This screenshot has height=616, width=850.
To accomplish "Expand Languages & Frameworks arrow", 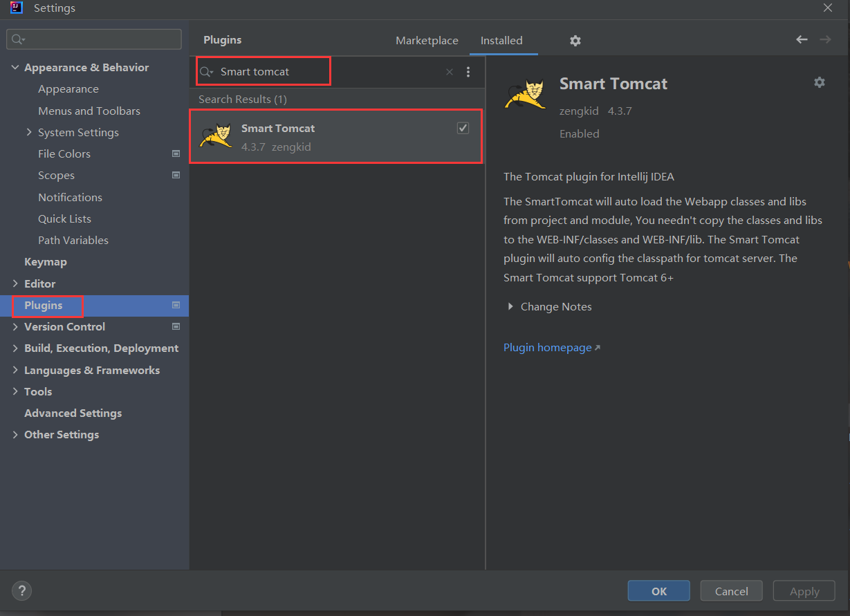I will [15, 370].
